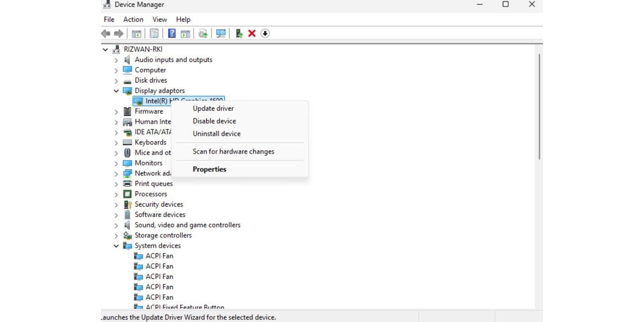Select Sound, video and game controllers label
The height and width of the screenshot is (322, 644).
[188, 225]
